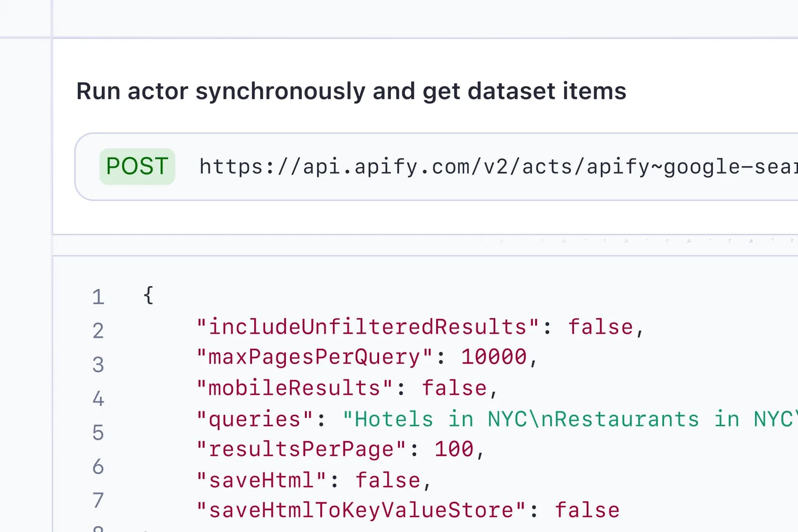Click the "queries" key in the JSON
Image resolution: width=798 pixels, height=532 pixels.
[255, 419]
